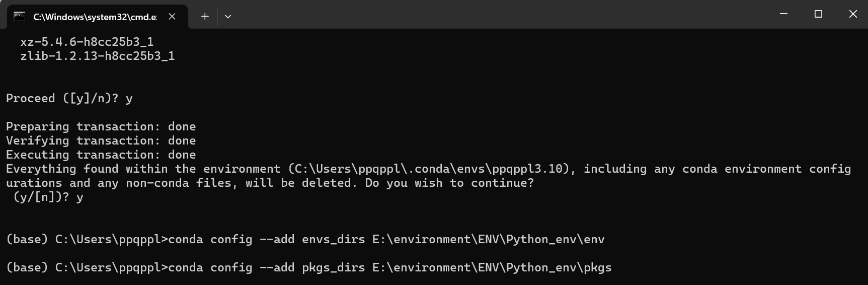868x285 pixels.
Task: Click 'Preparing transaction: done' text
Action: (101, 126)
